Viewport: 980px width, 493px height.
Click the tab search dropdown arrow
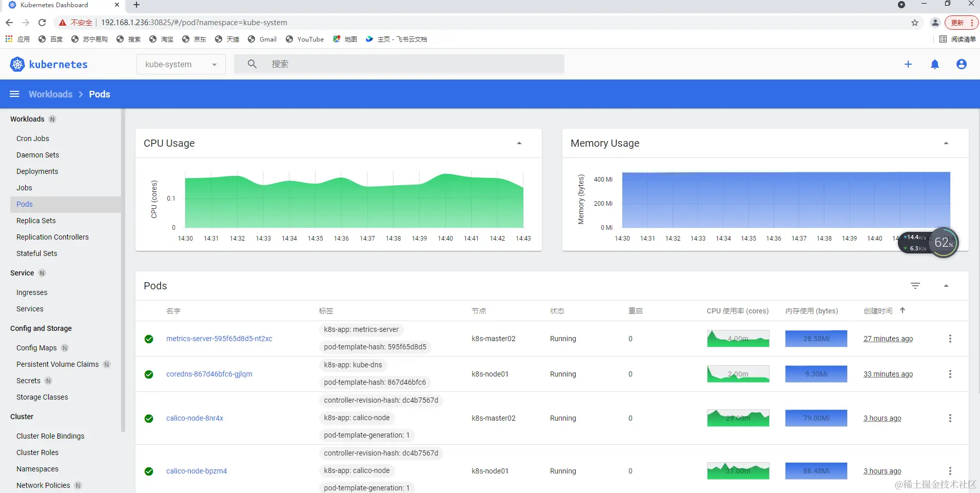901,5
